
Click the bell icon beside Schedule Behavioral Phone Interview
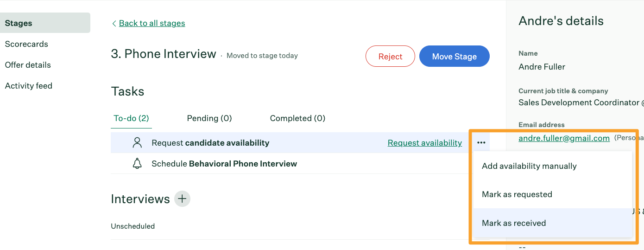pos(137,164)
